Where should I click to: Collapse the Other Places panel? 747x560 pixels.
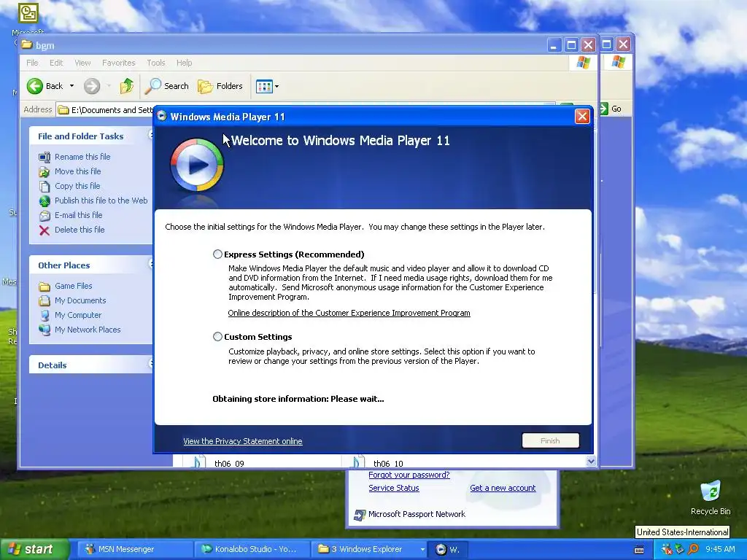150,263
